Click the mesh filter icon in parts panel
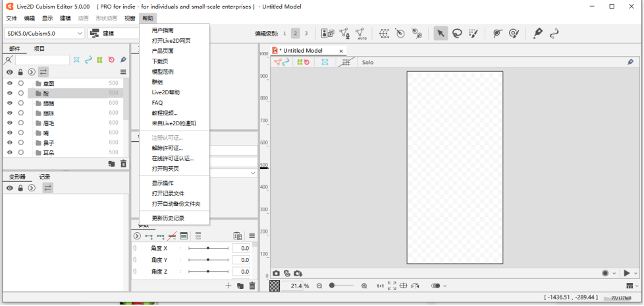Viewport: 644px width, 306px height. (76, 59)
